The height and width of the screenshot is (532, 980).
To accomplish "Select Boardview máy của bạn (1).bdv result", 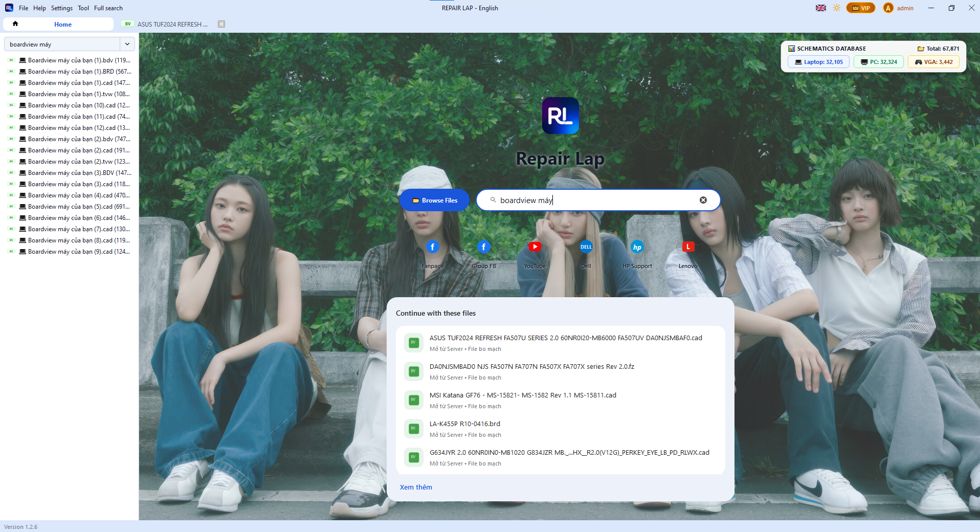I will (x=70, y=60).
